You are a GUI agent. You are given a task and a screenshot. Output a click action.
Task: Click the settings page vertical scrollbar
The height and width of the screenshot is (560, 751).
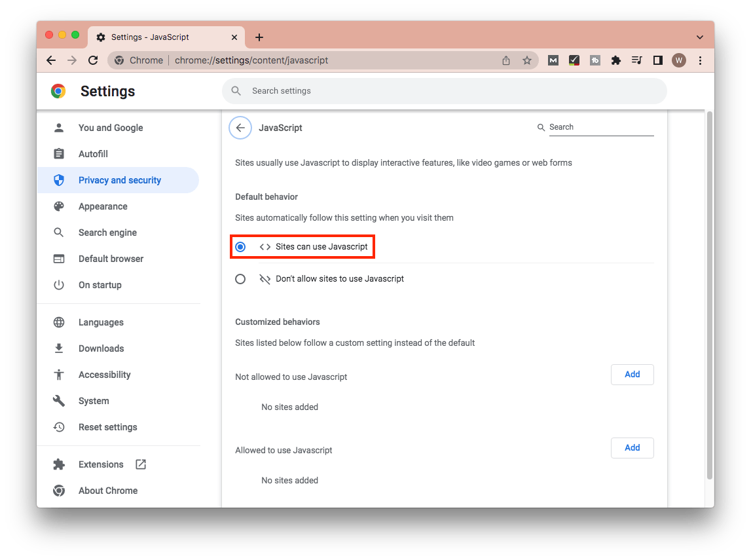pyautogui.click(x=709, y=295)
